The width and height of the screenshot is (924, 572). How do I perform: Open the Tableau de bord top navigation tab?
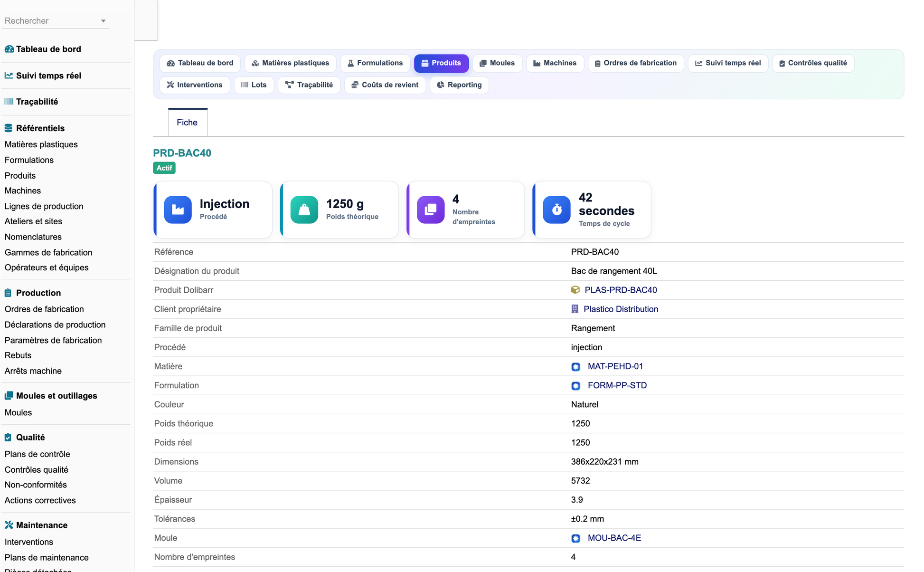(200, 63)
